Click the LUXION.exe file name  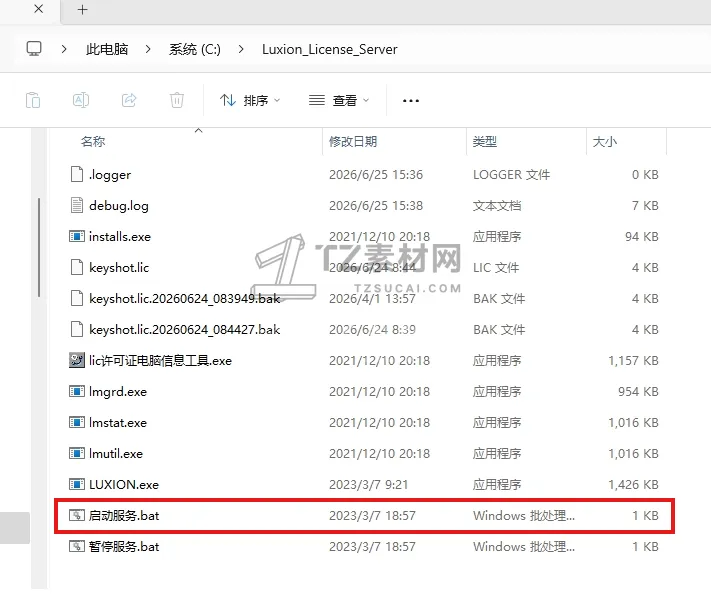point(124,485)
